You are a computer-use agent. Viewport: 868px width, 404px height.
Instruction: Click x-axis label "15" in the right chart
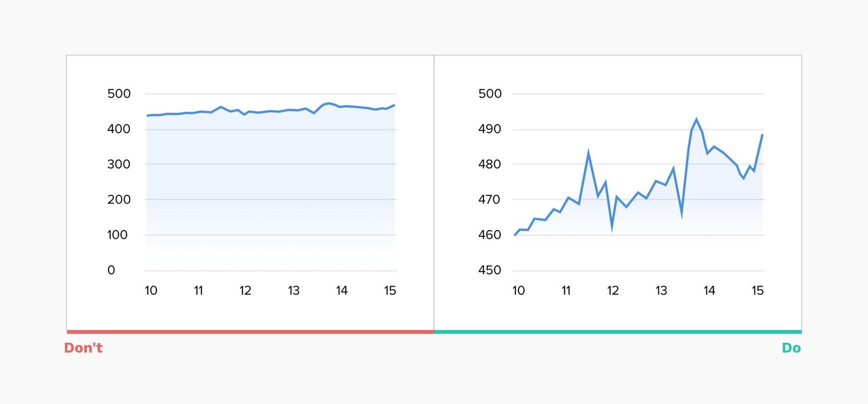click(x=757, y=291)
